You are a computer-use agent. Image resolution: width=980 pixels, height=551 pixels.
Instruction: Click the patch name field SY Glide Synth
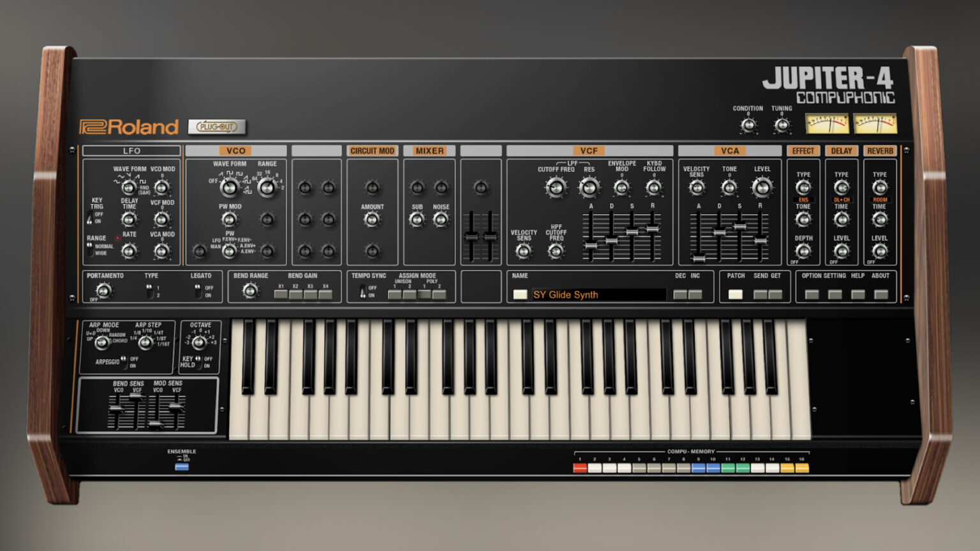tap(598, 295)
